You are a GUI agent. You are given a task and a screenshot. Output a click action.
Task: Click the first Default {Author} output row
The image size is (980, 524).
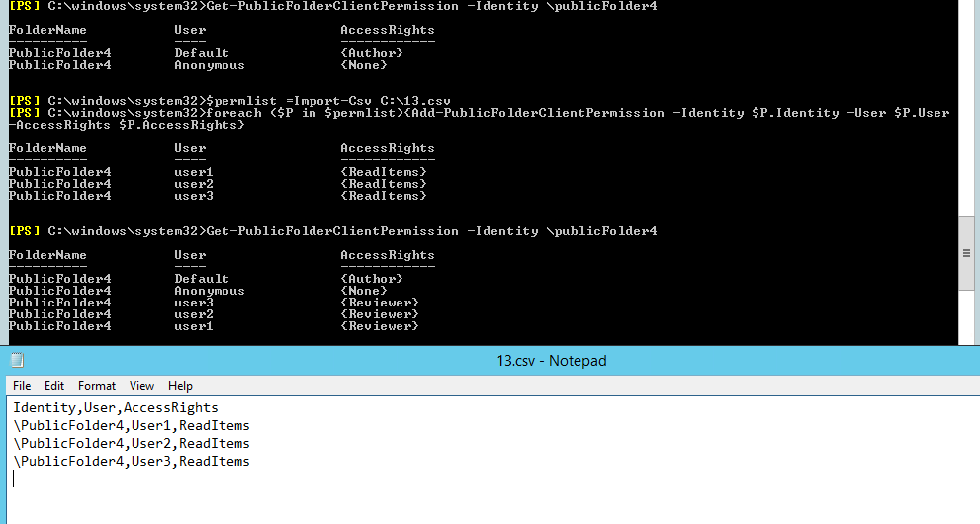206,53
